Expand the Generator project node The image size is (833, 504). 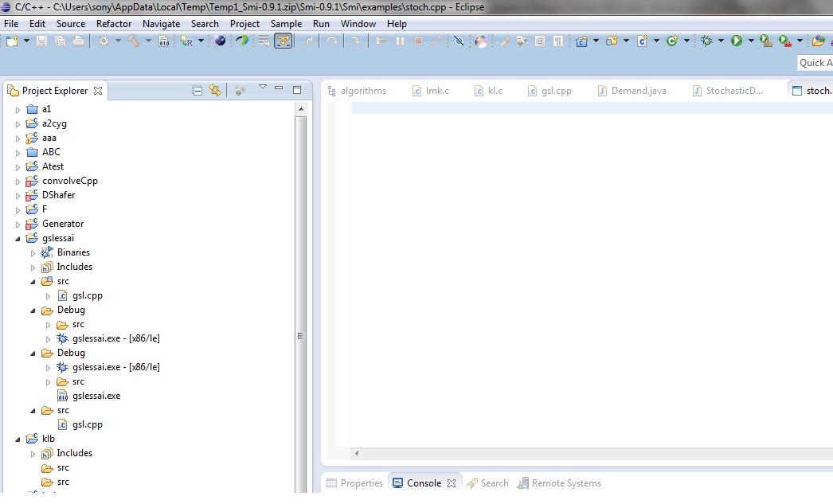(x=18, y=225)
